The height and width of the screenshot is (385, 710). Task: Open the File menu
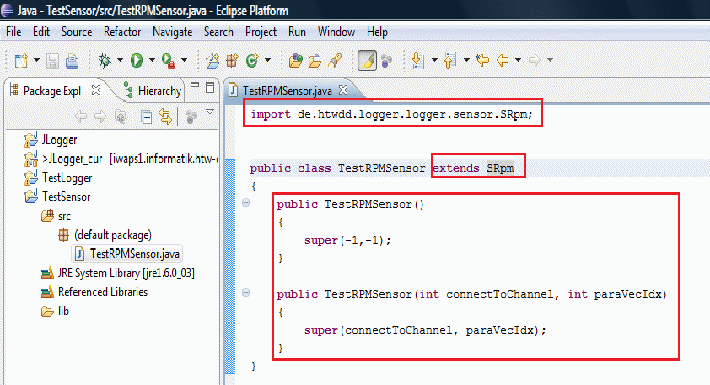point(14,32)
